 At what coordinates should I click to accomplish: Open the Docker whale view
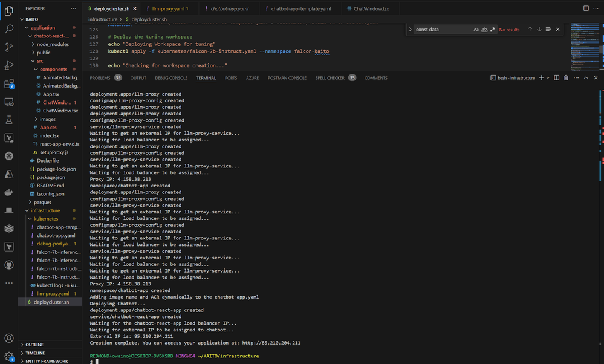[8, 192]
